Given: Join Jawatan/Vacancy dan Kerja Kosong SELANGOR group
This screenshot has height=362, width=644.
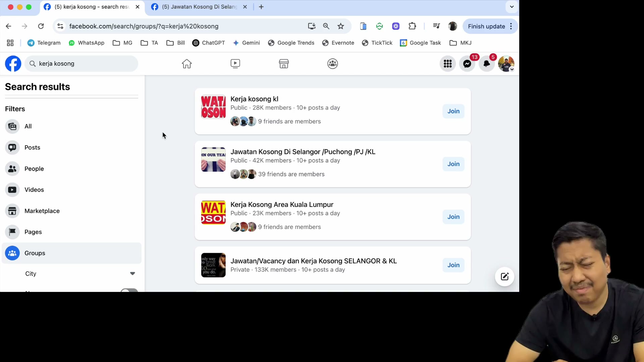Looking at the screenshot, I should [x=453, y=265].
